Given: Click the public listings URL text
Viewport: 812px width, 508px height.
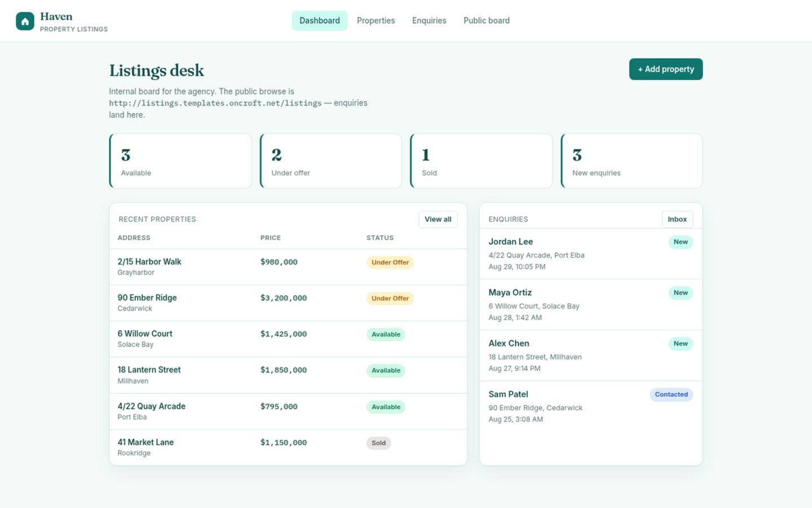Looking at the screenshot, I should 215,103.
